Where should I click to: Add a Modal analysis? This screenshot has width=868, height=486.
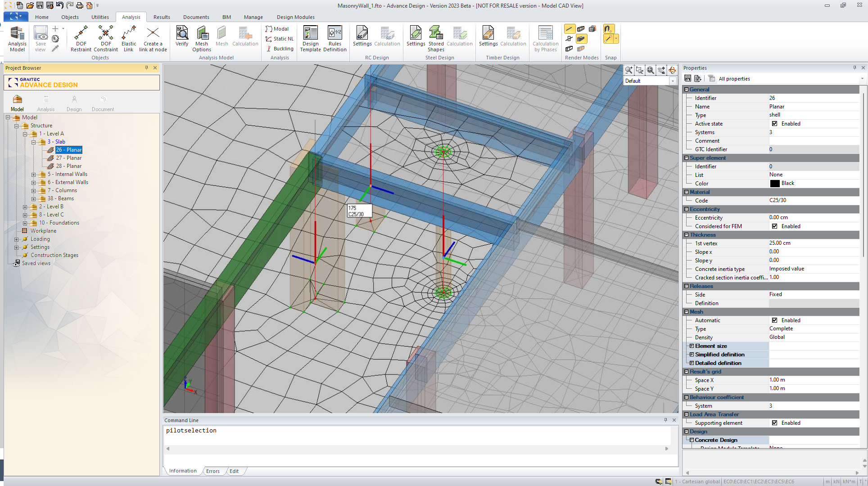(277, 29)
